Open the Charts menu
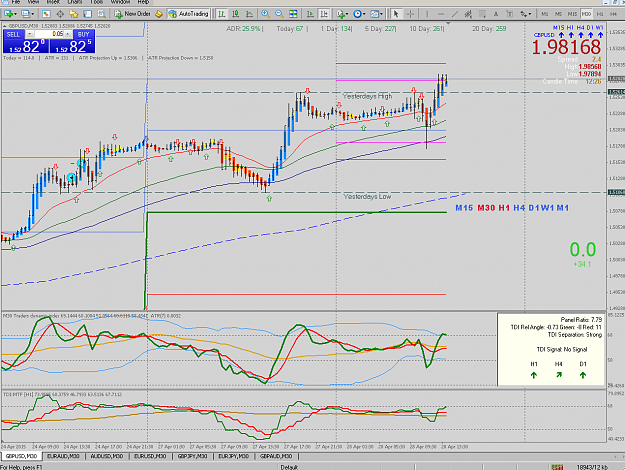 (x=75, y=2)
